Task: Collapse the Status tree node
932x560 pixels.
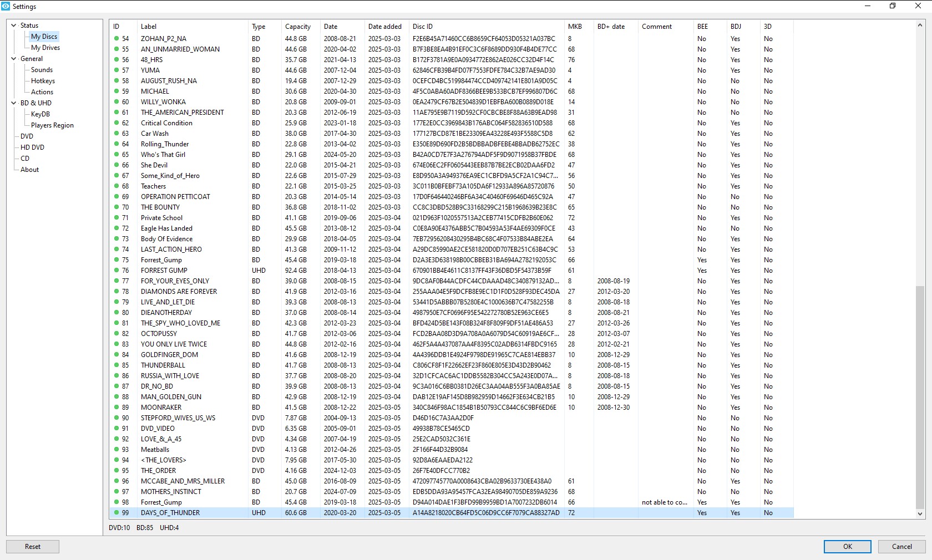Action: 14,26
